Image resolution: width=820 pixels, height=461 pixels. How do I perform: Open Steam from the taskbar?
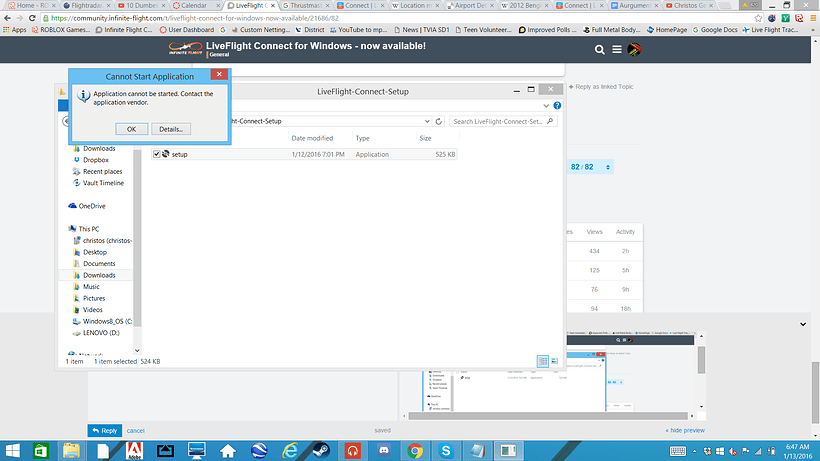(x=321, y=451)
